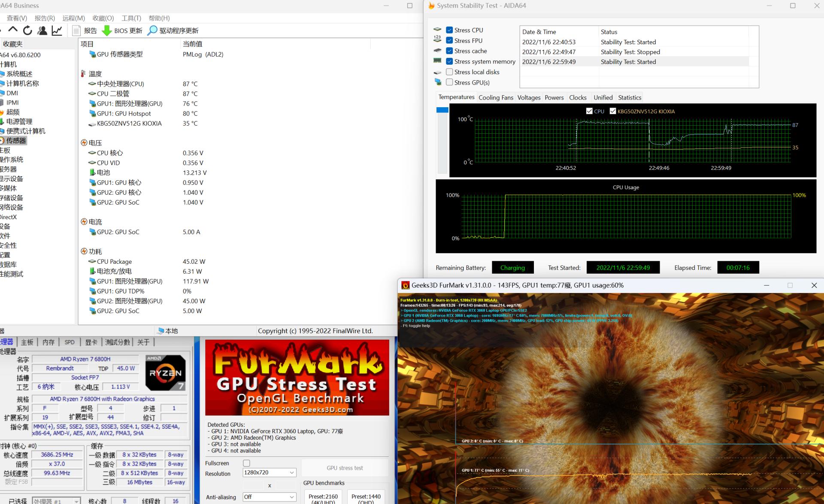Enable FurMark Fullscreen checkbox
The image size is (824, 504).
click(246, 463)
